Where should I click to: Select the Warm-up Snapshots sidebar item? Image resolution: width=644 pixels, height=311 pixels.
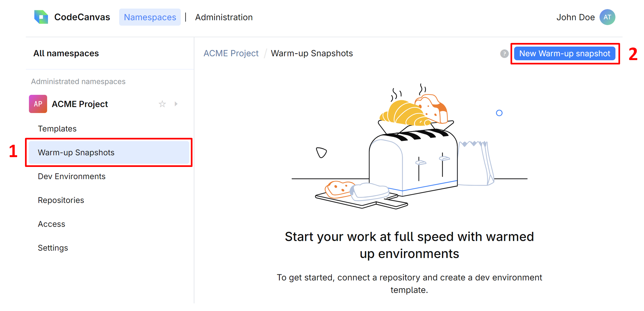[x=76, y=153]
